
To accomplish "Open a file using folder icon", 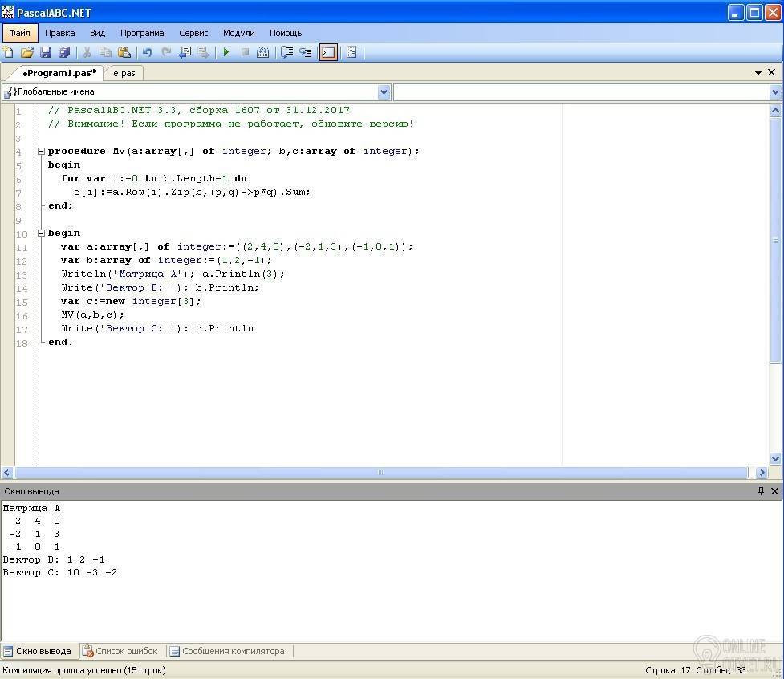I will point(27,52).
